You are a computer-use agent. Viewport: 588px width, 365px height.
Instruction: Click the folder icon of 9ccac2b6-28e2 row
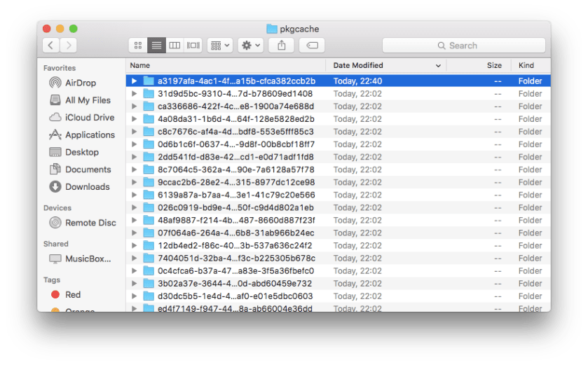pyautogui.click(x=149, y=182)
